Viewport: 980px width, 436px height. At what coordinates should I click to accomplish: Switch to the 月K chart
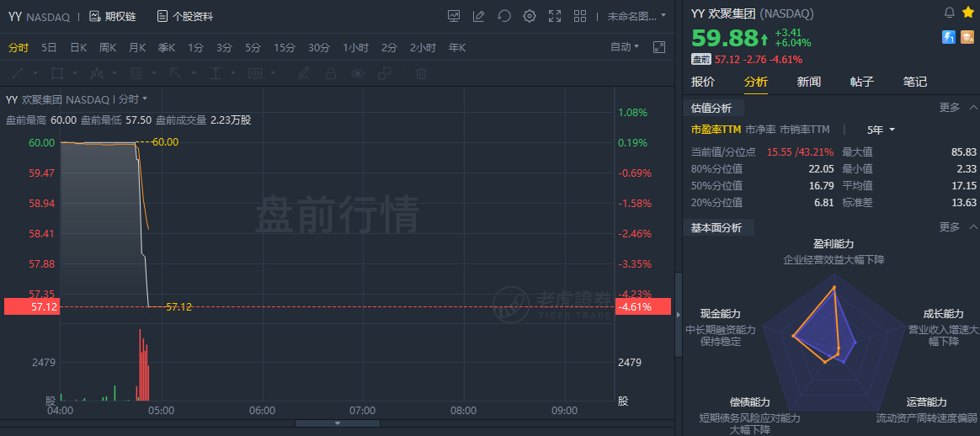point(137,47)
